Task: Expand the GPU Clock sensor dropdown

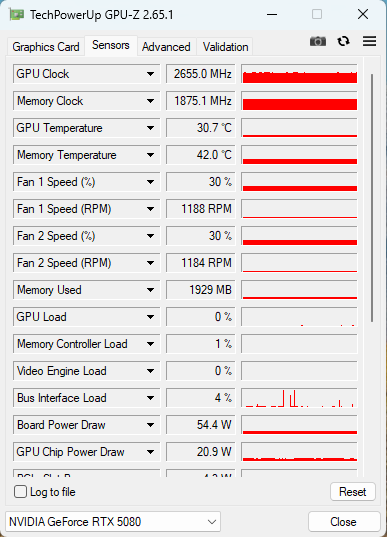Action: [150, 74]
